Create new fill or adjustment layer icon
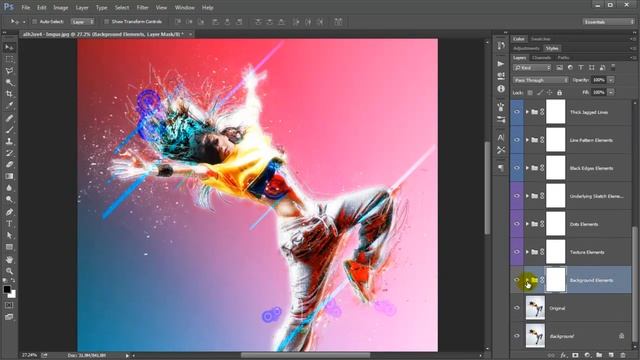This screenshot has height=360, width=640. click(587, 356)
